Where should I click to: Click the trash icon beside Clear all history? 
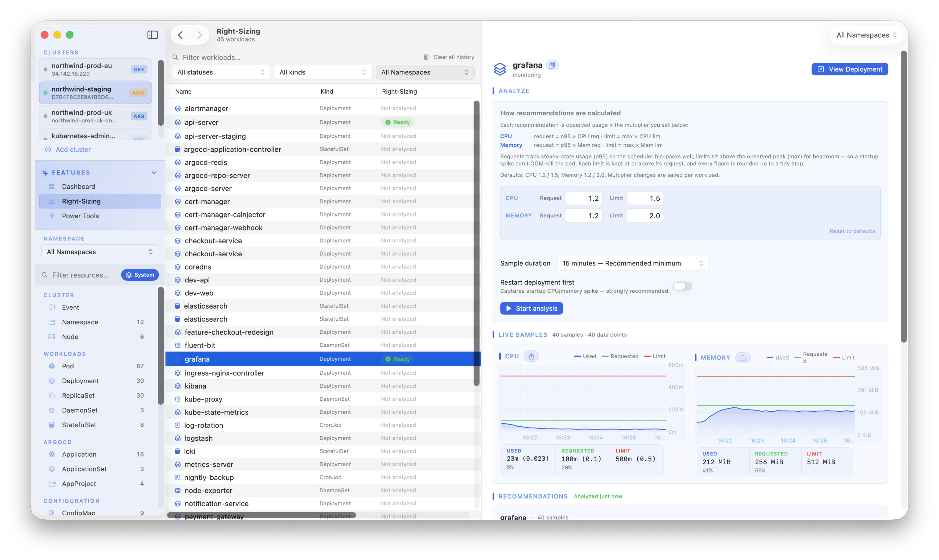pos(427,57)
